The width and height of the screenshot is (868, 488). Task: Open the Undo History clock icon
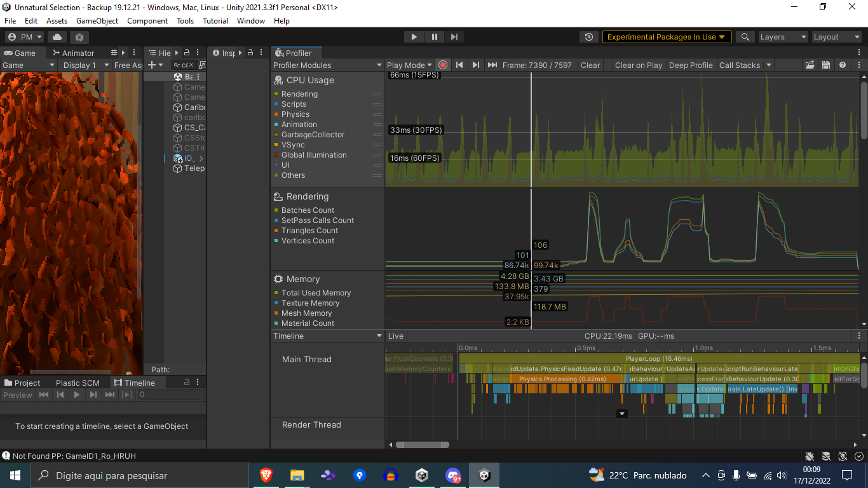(589, 37)
